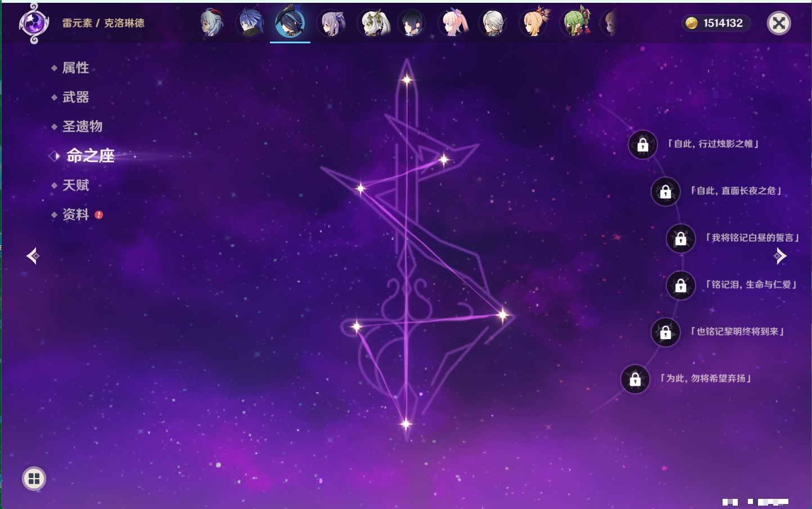The height and width of the screenshot is (509, 812).
Task: Select Yoimiya's orange-haired portrait
Action: tap(534, 24)
